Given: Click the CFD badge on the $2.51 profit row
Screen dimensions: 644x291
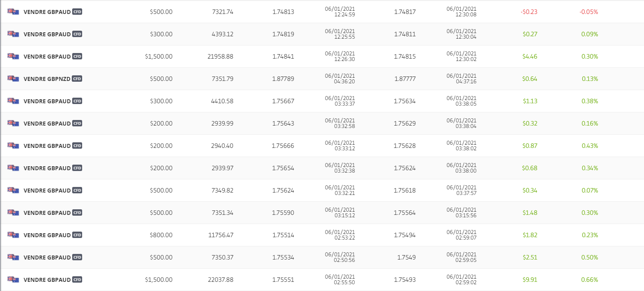Looking at the screenshot, I should coord(77,258).
